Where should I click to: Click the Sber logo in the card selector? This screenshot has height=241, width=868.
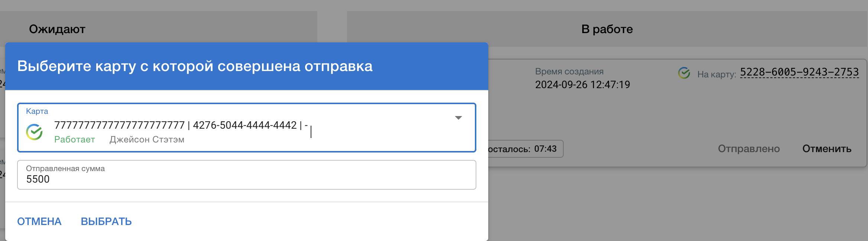coord(34,132)
